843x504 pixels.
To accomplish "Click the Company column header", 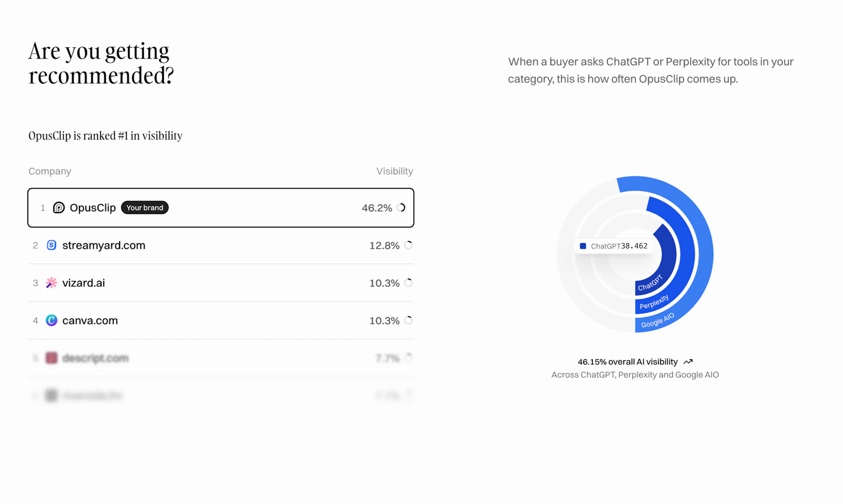I will [x=50, y=171].
